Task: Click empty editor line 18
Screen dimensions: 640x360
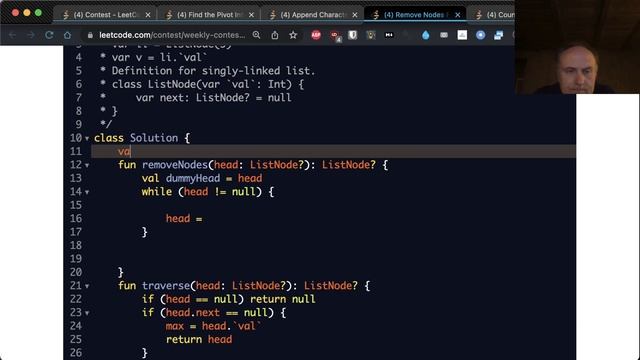Action: point(333,245)
